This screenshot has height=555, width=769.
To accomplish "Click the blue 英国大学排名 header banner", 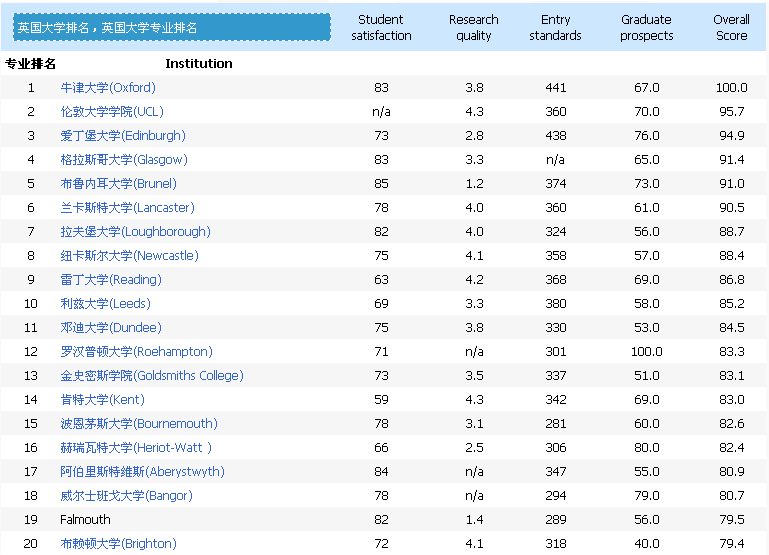I will [172, 28].
